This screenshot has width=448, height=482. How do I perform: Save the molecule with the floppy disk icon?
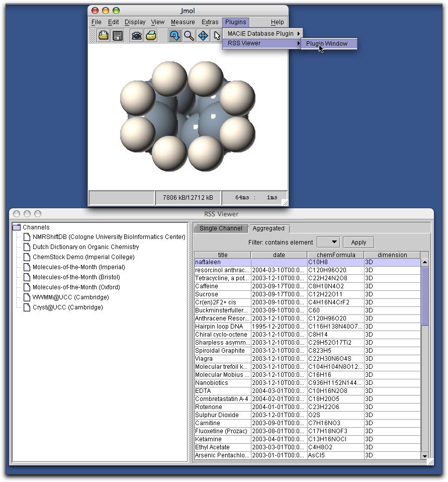[x=117, y=35]
